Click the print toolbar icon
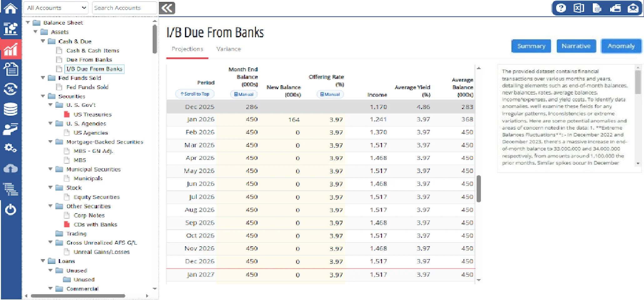The width and height of the screenshot is (644, 301). (615, 8)
